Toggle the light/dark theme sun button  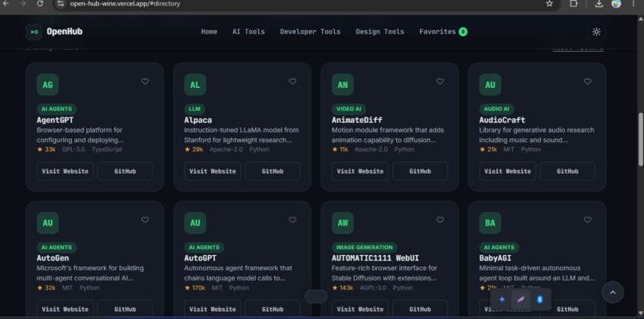[596, 32]
